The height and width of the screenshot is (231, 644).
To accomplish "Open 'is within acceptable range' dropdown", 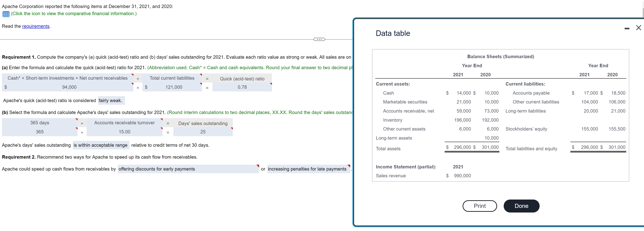I will coord(100,145).
